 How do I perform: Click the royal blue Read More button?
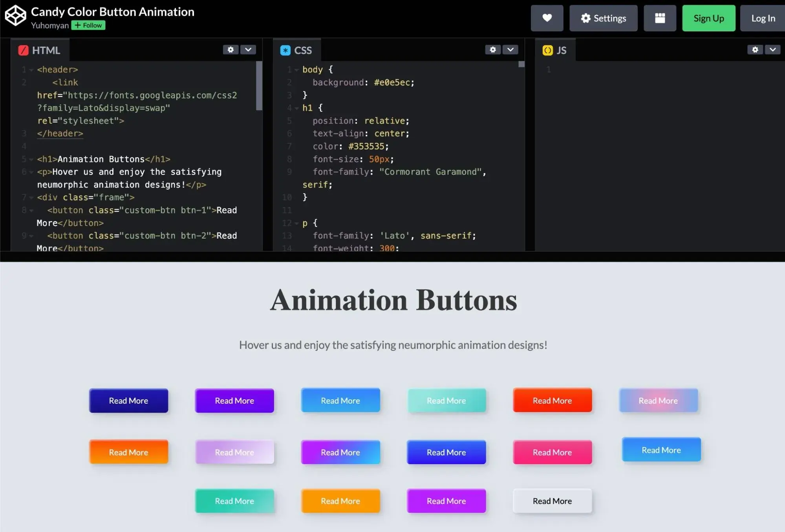pos(446,452)
